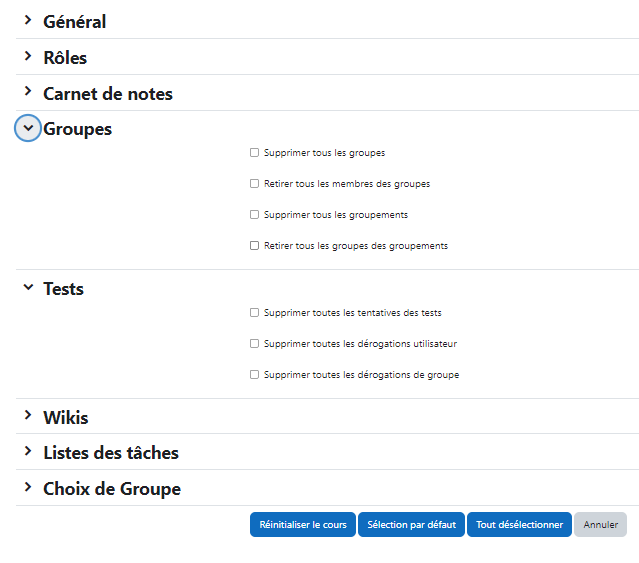Click the Wikis section heading
This screenshot has width=639, height=563.
click(66, 418)
